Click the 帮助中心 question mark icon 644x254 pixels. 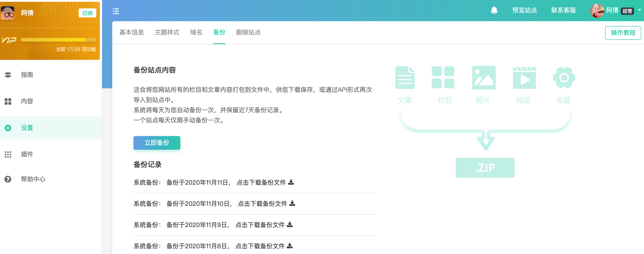point(8,179)
